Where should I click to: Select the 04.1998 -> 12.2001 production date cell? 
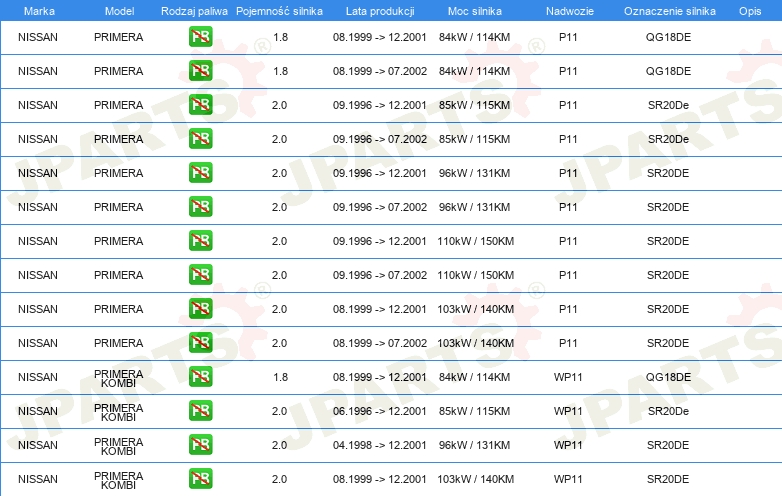tap(379, 445)
